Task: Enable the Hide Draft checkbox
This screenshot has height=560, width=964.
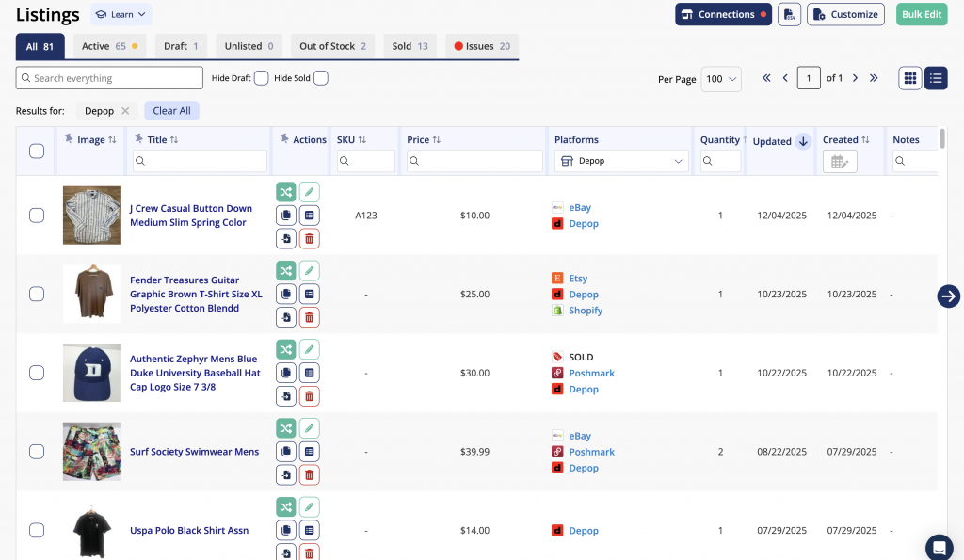Action: click(262, 78)
